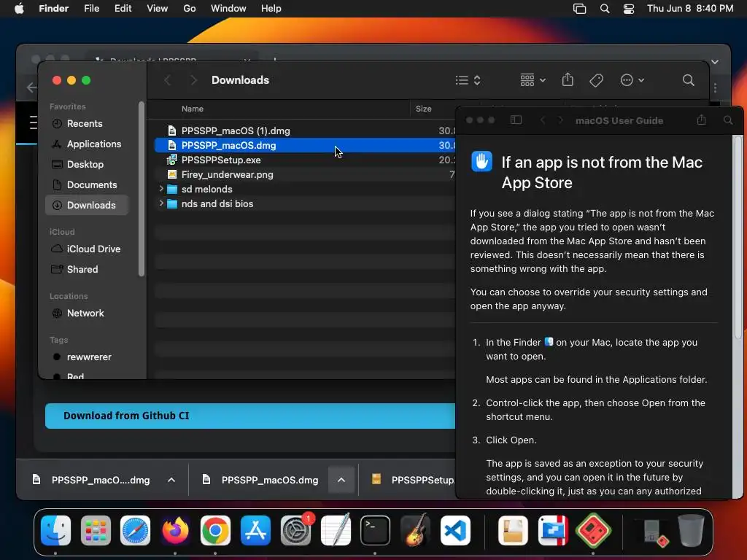Click the menu bar date and time
Image resolution: width=747 pixels, height=560 pixels.
click(x=690, y=9)
